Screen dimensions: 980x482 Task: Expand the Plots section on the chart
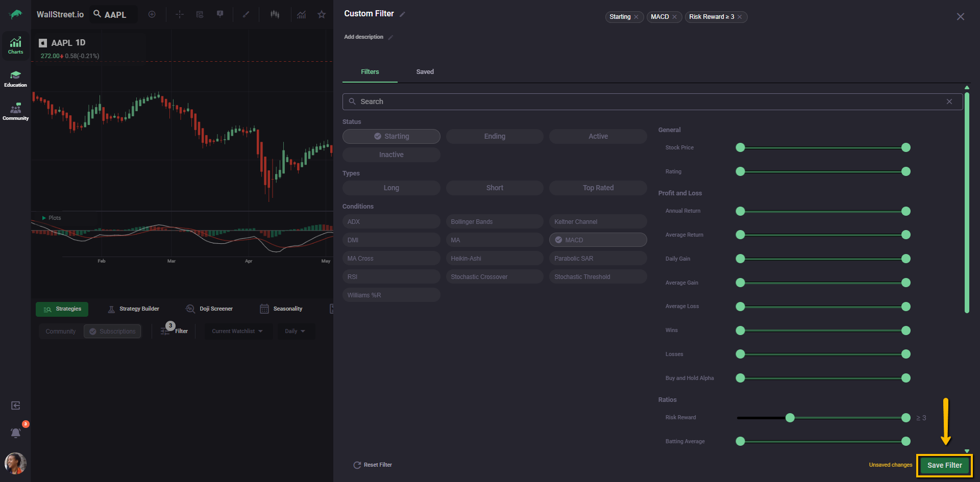coord(51,218)
